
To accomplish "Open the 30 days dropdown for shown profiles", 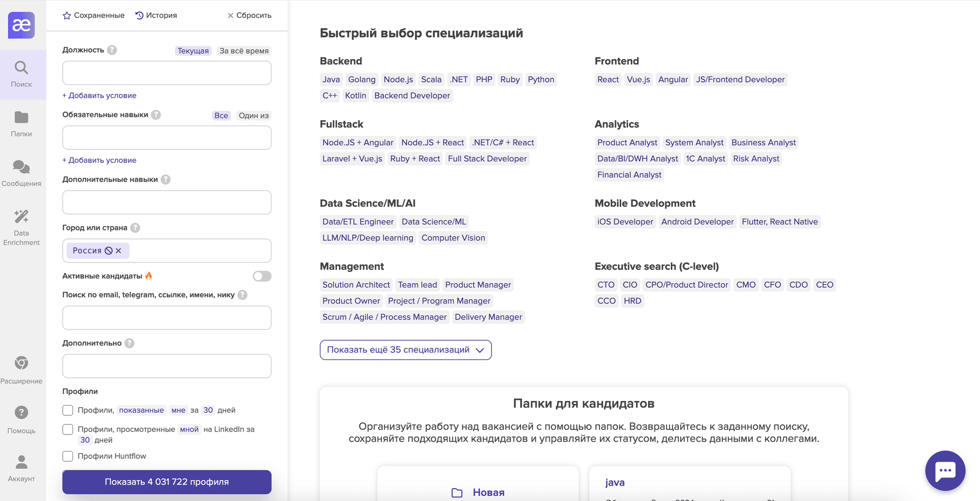I will pyautogui.click(x=208, y=410).
